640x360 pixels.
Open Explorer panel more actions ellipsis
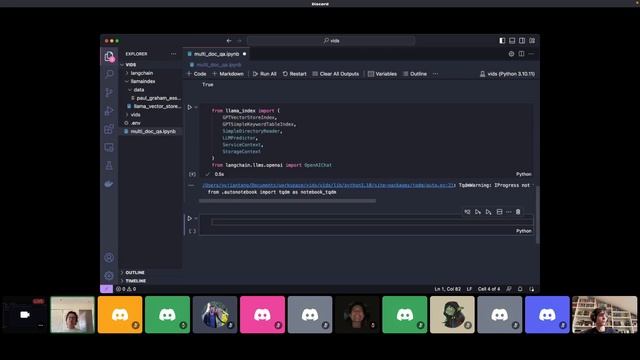pyautogui.click(x=173, y=54)
